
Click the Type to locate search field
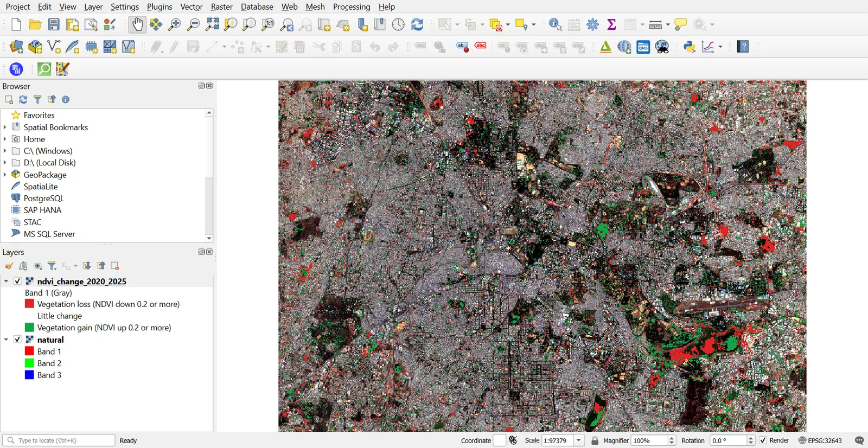coord(59,440)
